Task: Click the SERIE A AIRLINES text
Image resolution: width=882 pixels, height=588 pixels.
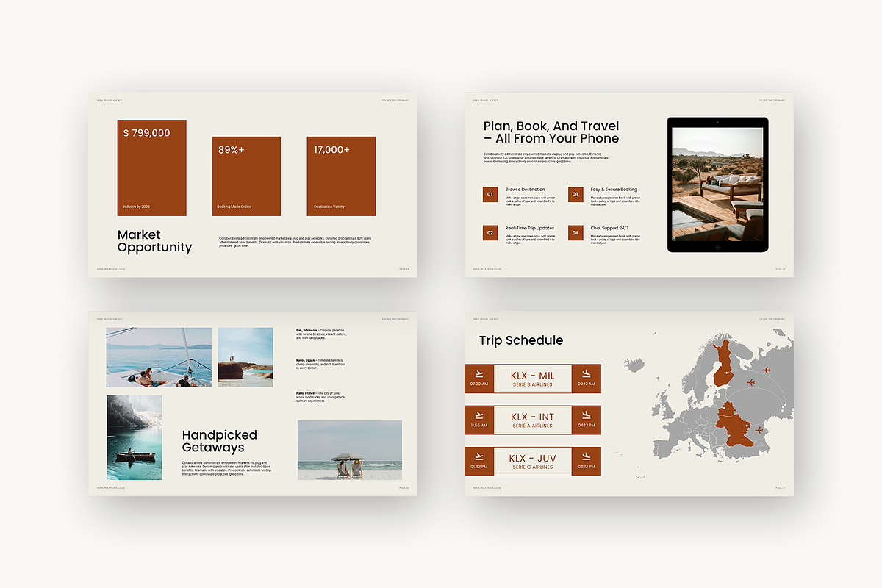Action: click(533, 426)
